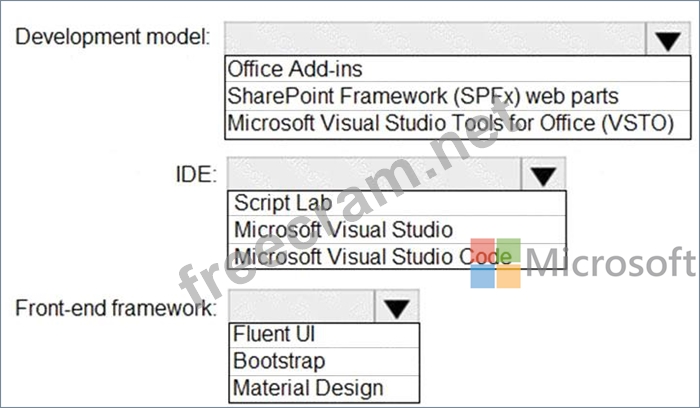Image resolution: width=700 pixels, height=408 pixels.
Task: Pick Script Lab from IDE list
Action: 396,204
